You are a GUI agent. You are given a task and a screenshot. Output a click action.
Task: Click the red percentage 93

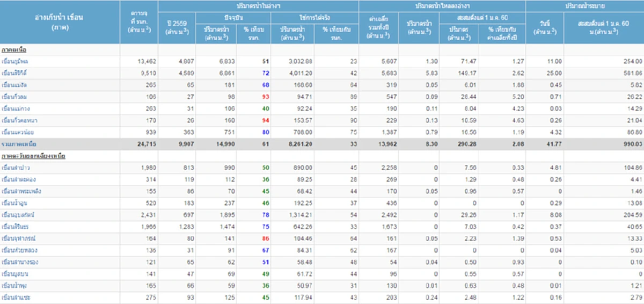coord(266,97)
